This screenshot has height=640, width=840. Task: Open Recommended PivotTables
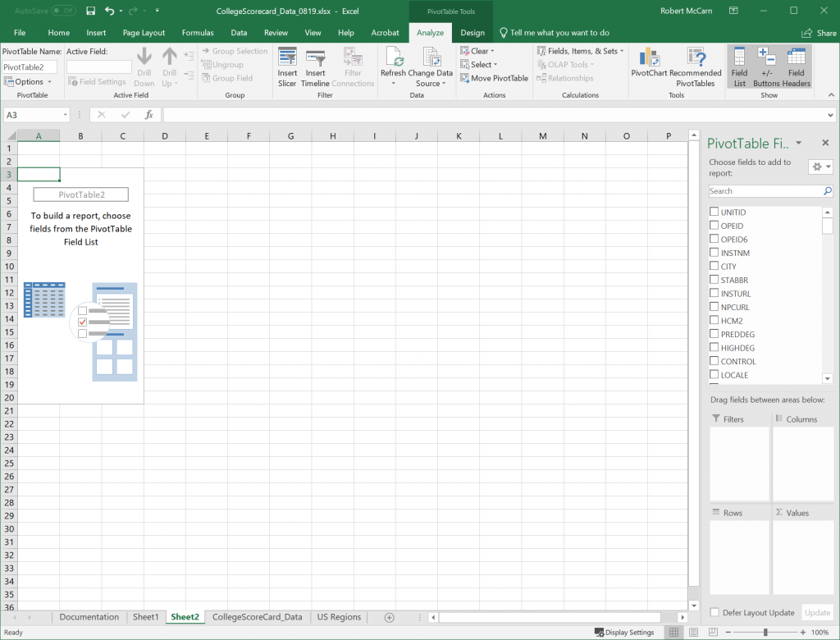pos(696,67)
